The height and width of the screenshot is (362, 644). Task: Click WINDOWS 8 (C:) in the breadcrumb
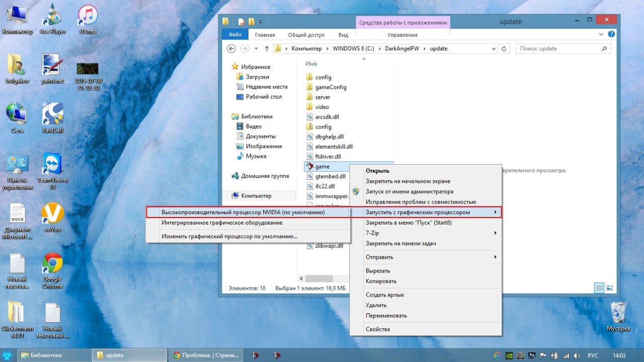coord(353,49)
